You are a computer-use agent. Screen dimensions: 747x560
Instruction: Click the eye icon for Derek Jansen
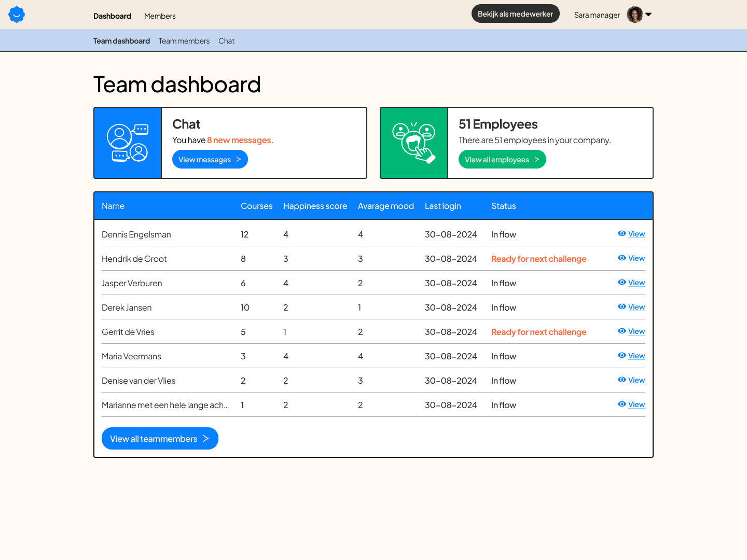[622, 306]
